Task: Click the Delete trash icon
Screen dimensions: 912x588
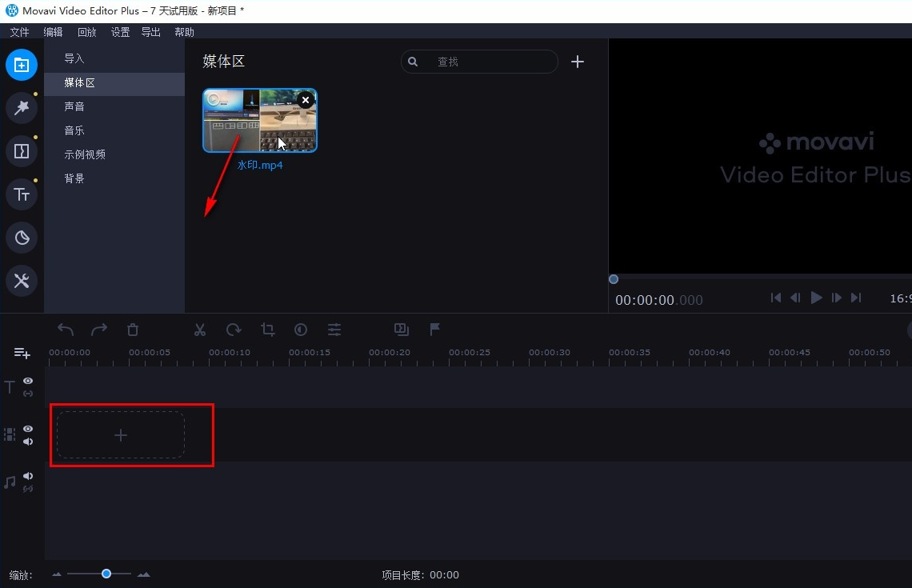Action: (133, 330)
